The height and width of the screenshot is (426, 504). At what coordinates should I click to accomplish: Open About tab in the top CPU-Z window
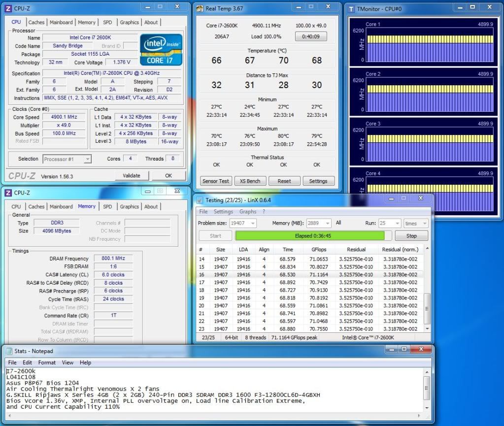[151, 22]
